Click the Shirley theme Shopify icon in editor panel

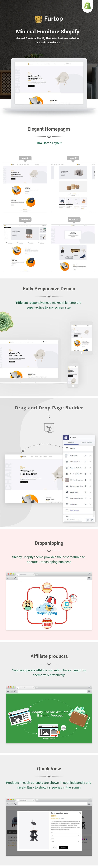[66, 437]
